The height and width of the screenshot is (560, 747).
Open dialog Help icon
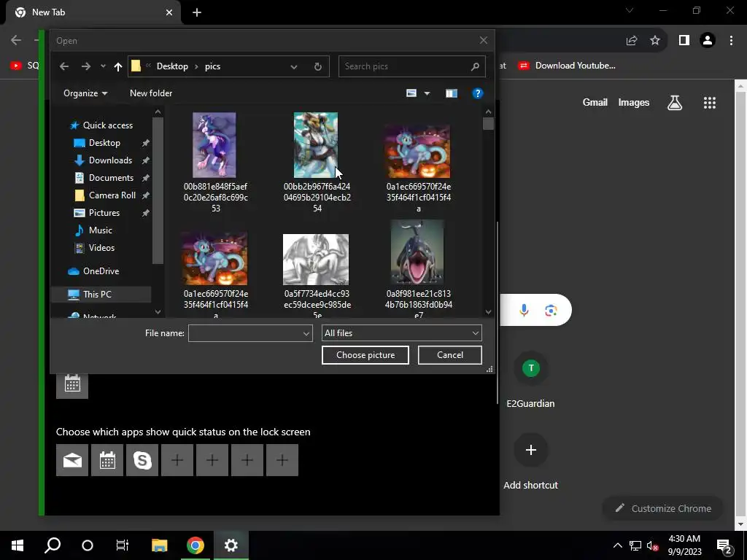point(477,93)
